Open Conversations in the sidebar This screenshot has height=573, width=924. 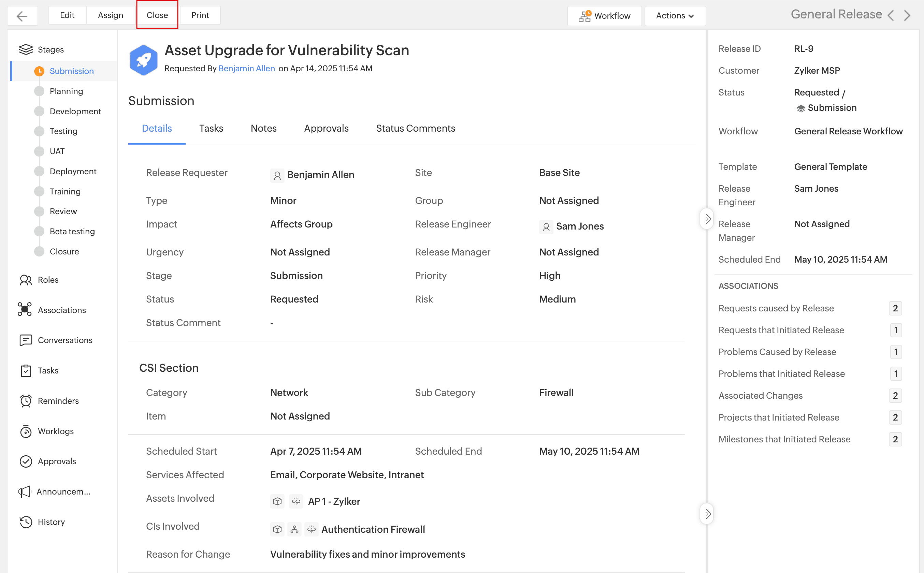coord(65,340)
